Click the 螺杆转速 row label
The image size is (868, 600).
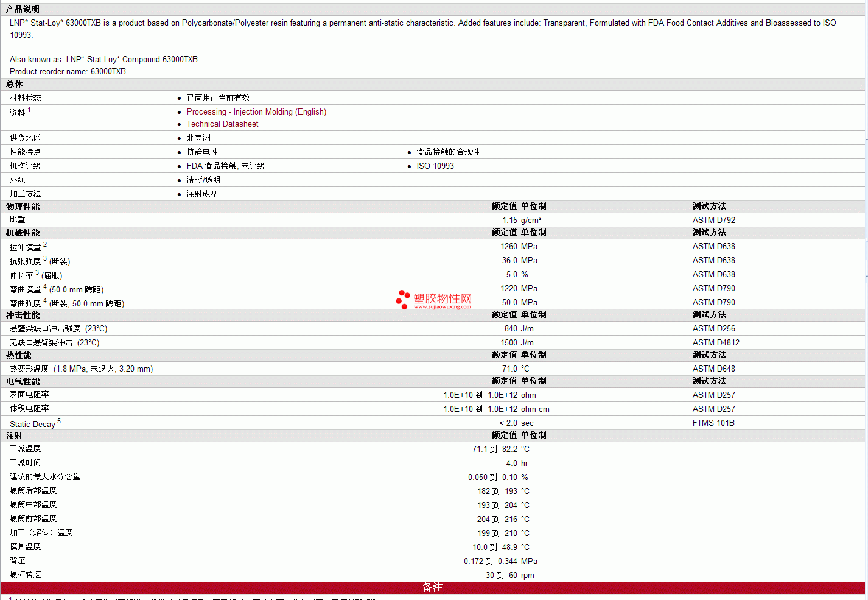26,576
